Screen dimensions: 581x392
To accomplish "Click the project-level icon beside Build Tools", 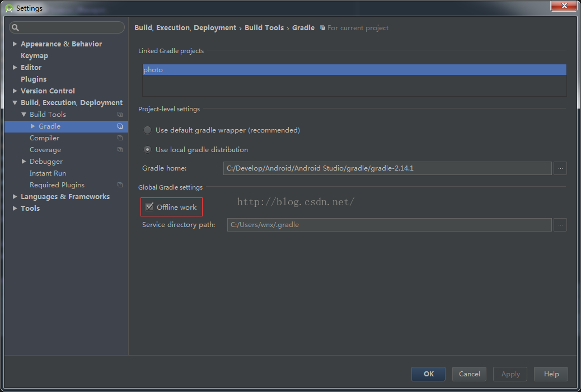I will (x=120, y=115).
